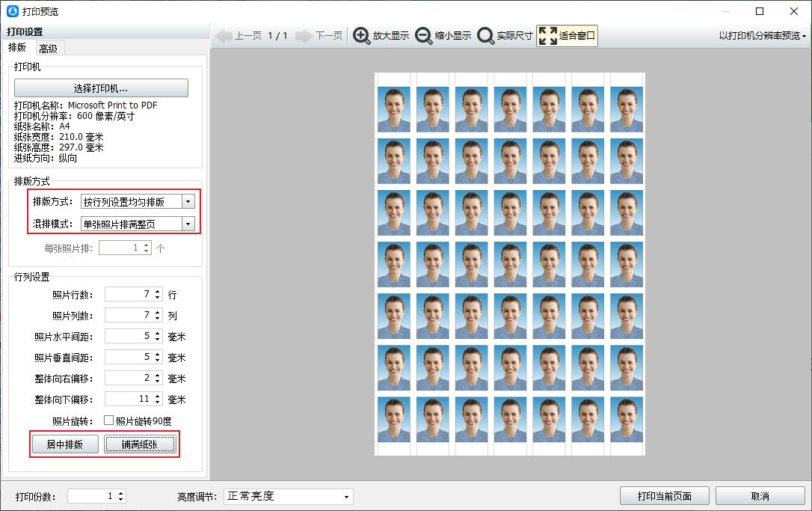This screenshot has height=511, width=812.
Task: Switch to the 高级 tab
Action: (x=49, y=48)
